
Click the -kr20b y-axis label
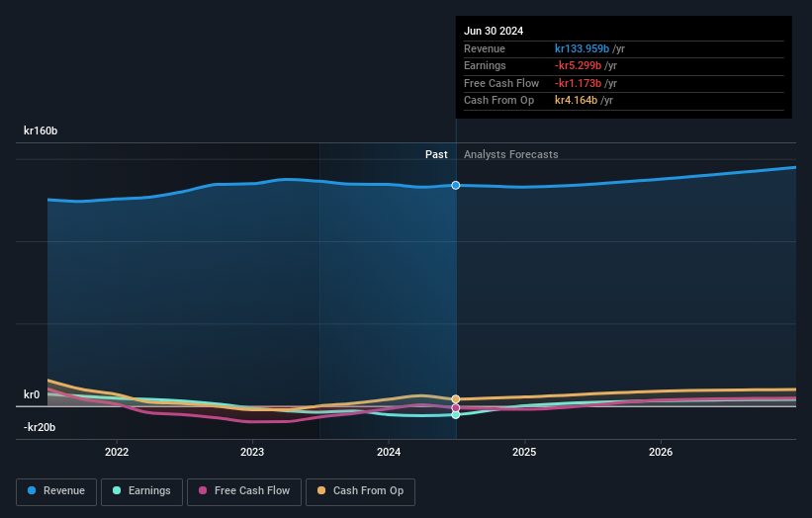click(40, 427)
